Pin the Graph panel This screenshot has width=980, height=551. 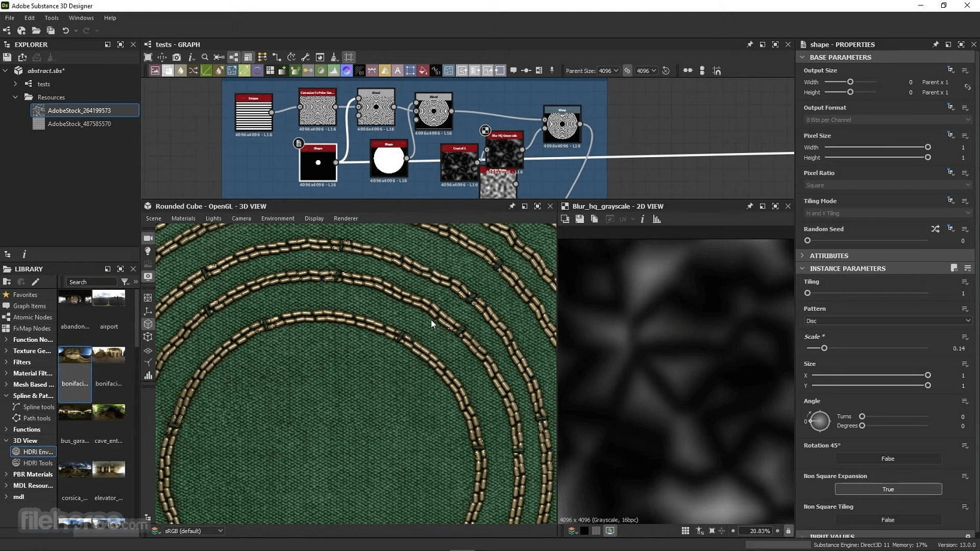click(749, 45)
